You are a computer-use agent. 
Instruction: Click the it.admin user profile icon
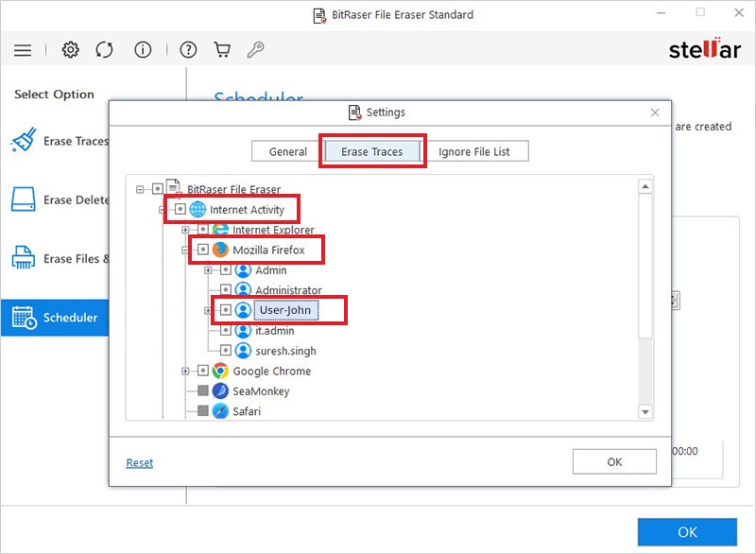pos(243,330)
